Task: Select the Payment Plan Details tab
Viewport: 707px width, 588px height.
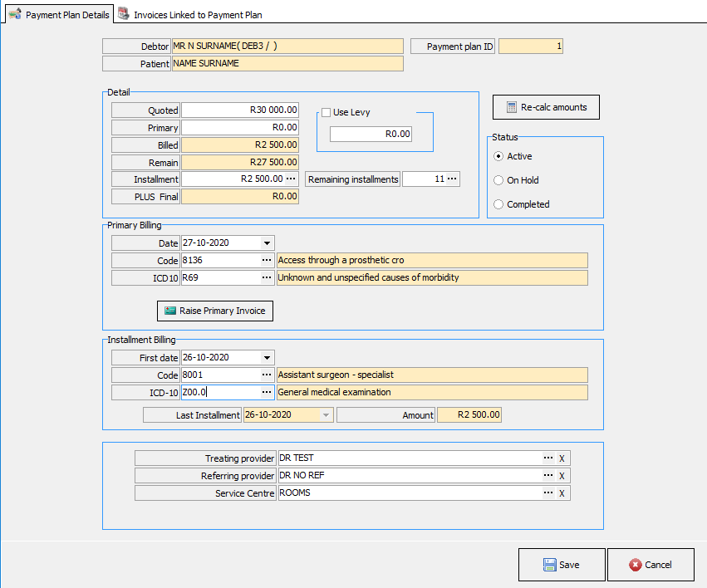Action: click(58, 15)
